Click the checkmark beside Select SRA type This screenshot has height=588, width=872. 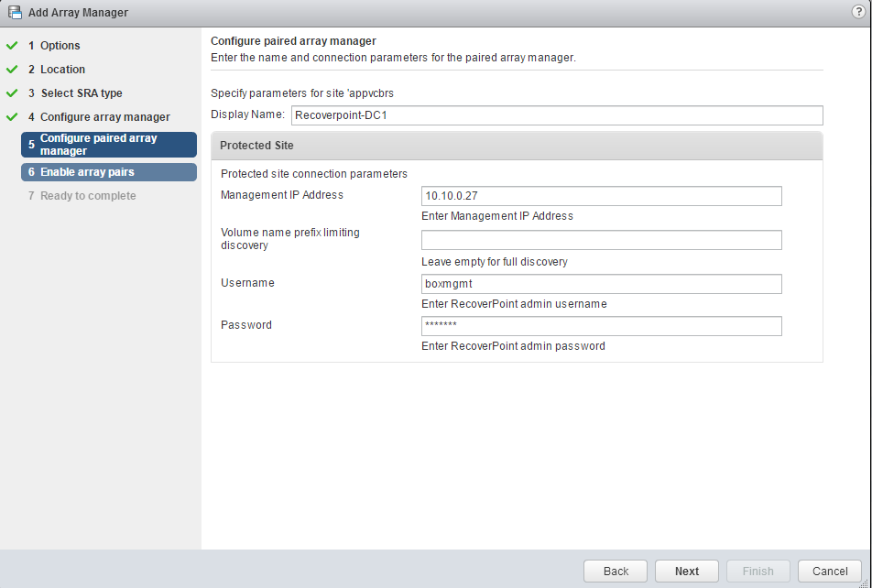pos(12,93)
